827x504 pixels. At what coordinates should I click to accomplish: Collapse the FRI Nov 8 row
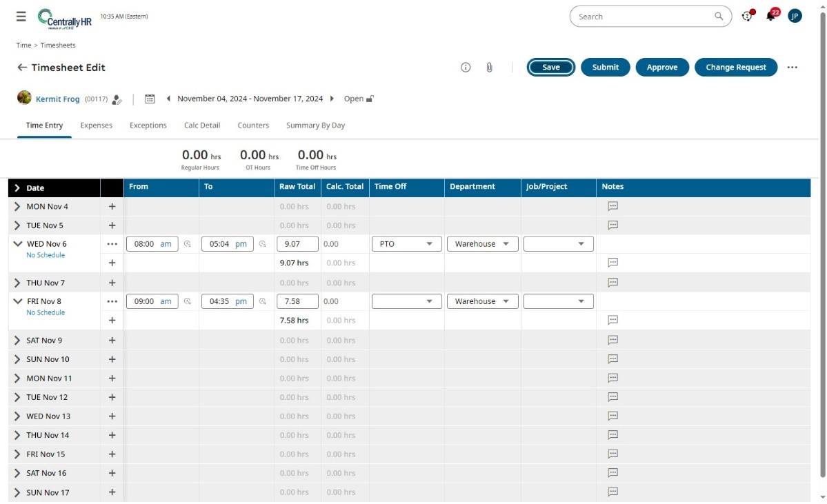click(17, 301)
